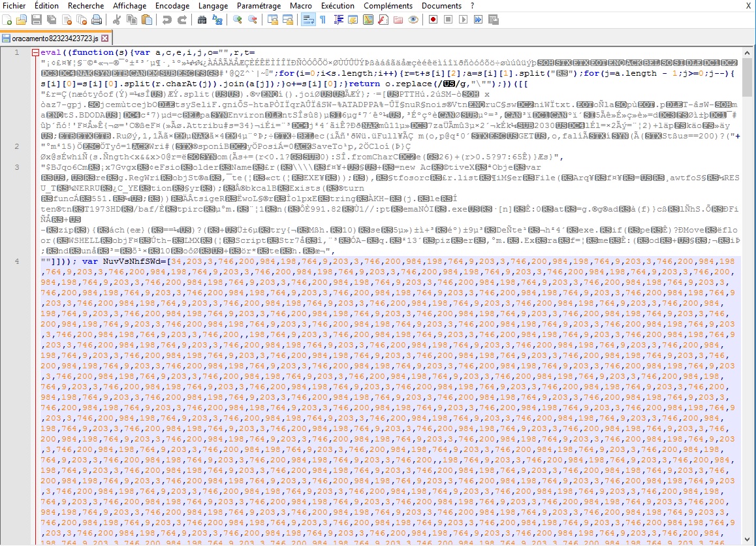The image size is (756, 546).
Task: Start macro recording with red dot icon
Action: (x=433, y=20)
